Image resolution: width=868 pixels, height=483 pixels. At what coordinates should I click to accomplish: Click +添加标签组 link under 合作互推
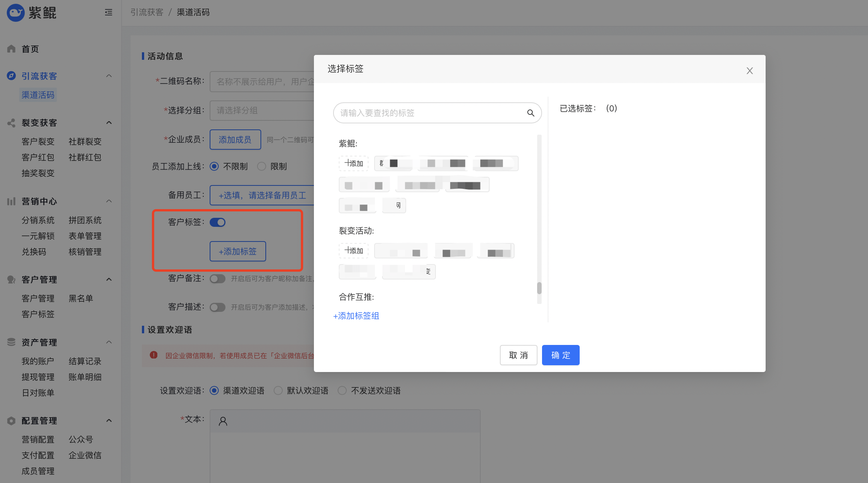click(356, 316)
